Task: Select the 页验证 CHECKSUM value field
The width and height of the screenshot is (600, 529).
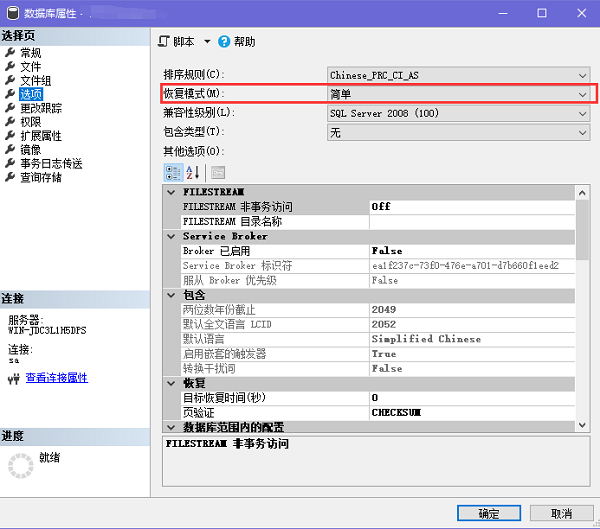Action: tap(470, 412)
